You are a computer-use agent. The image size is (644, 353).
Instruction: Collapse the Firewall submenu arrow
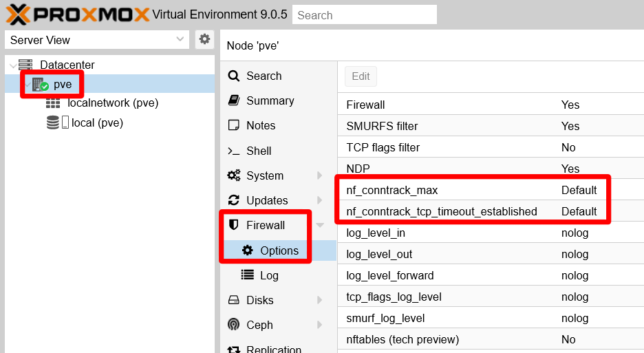point(320,225)
